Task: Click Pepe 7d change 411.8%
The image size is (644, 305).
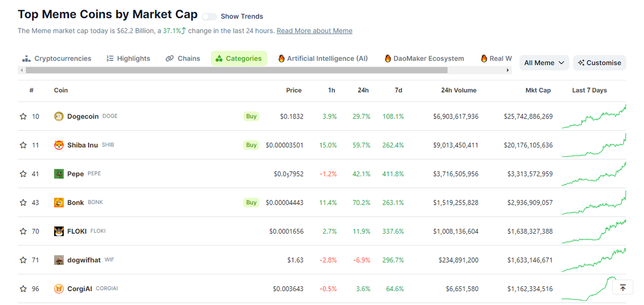Action: click(393, 174)
